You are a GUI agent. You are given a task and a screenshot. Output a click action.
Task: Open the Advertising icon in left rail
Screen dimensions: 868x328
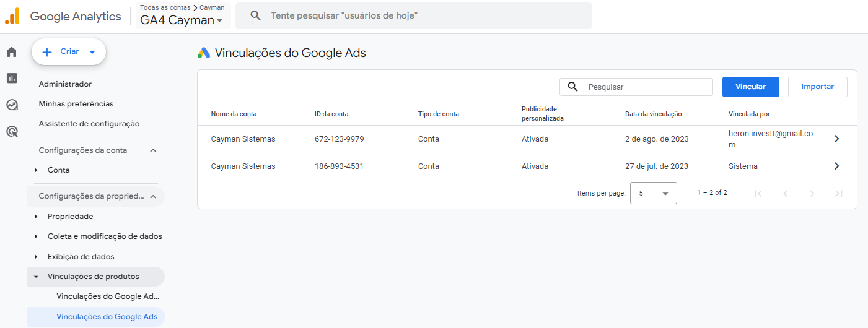click(x=12, y=131)
